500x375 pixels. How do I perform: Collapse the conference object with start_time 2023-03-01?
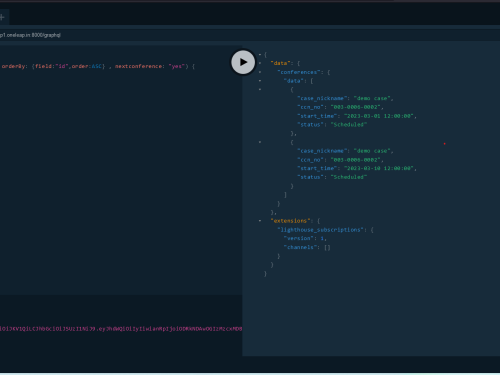pos(260,89)
